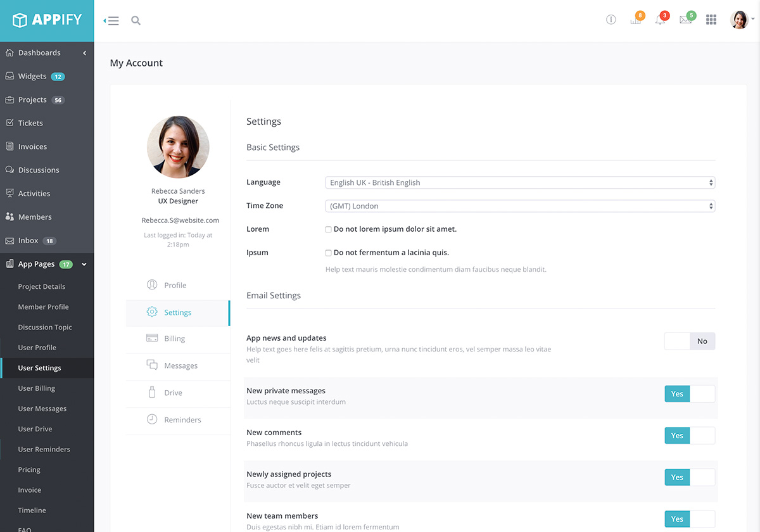This screenshot has width=760, height=532.
Task: Open the mail envelope icon with green badge
Action: 685,20
